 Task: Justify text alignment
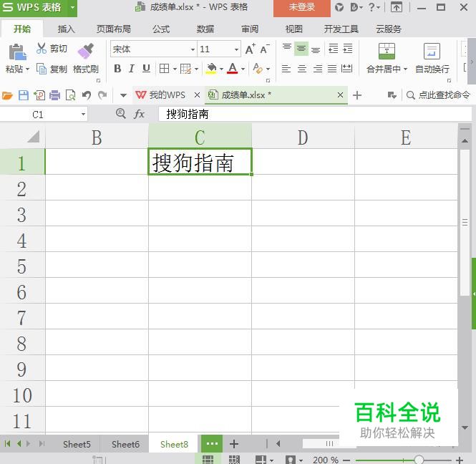tap(332, 69)
